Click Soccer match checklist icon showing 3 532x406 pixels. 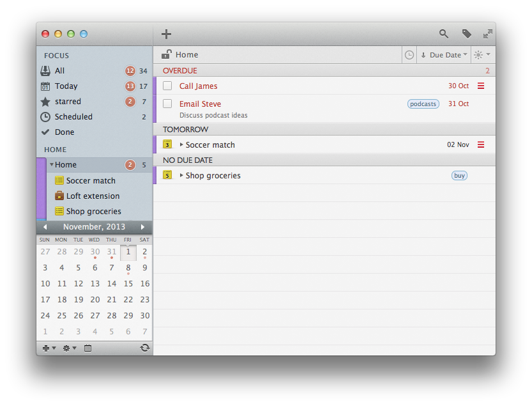(x=167, y=144)
